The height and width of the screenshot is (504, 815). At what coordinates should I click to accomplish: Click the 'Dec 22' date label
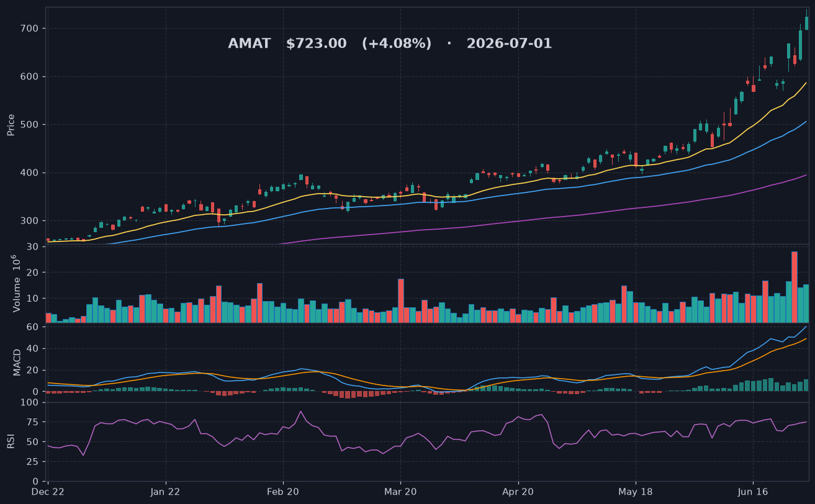(x=48, y=492)
